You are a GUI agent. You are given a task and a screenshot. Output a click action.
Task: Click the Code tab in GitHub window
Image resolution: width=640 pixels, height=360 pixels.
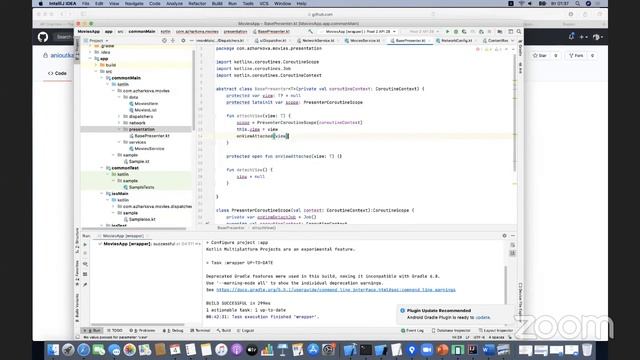click(x=57, y=73)
